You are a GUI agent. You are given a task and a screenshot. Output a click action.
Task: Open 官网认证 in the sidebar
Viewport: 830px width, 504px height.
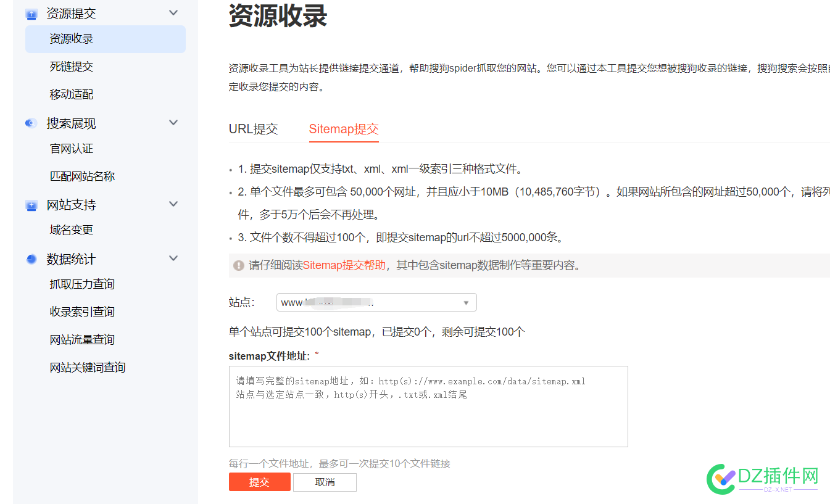point(72,149)
